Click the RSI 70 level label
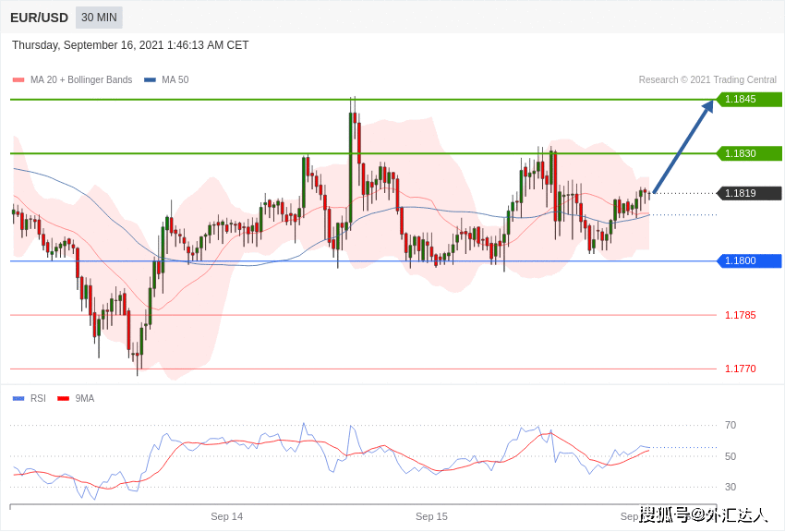785x532 pixels. pos(731,425)
